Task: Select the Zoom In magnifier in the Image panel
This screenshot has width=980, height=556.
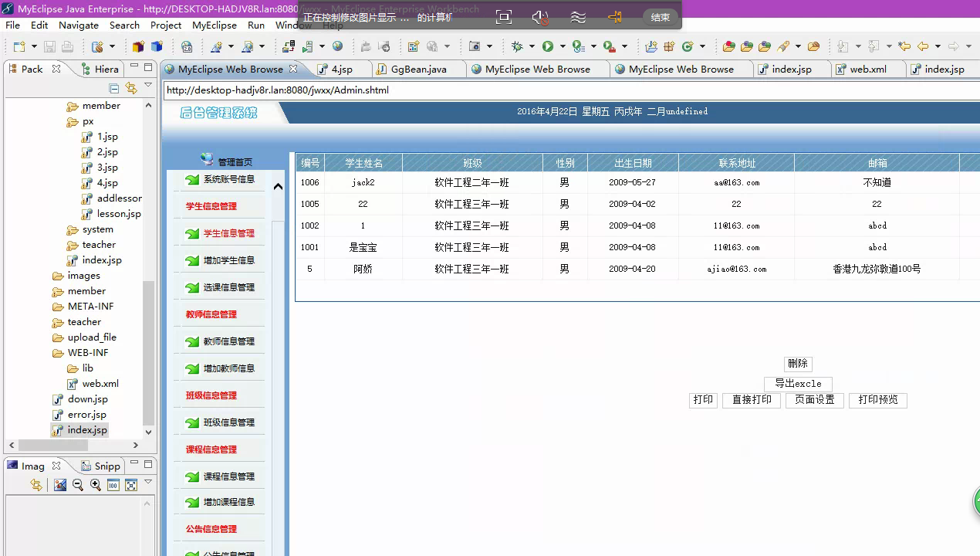Action: [x=95, y=484]
